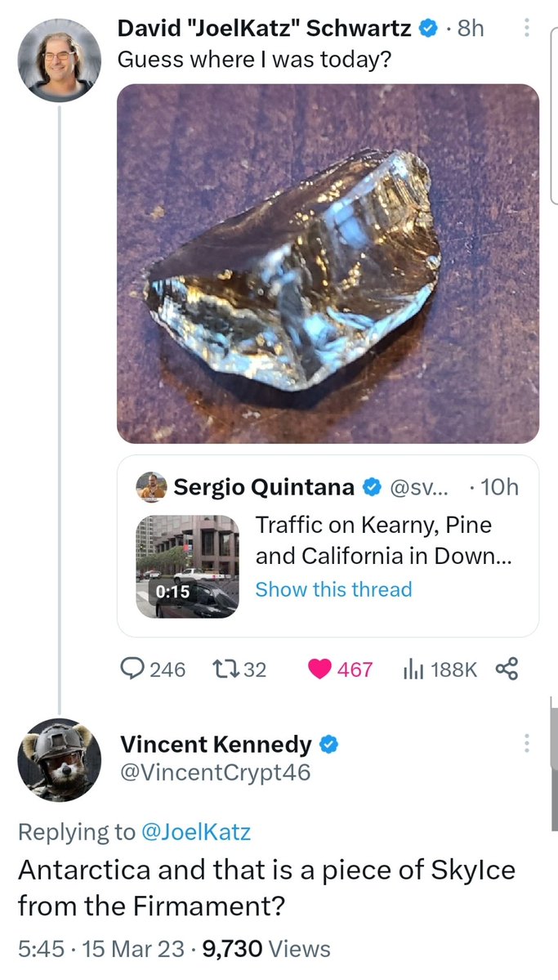This screenshot has height=980, width=558.
Task: Click the @JoelKatz mention link
Action: [198, 832]
